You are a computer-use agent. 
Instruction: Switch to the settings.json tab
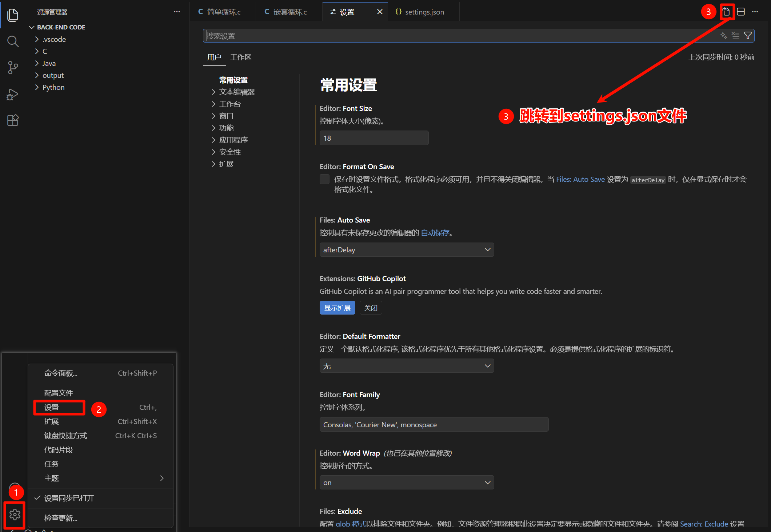[x=423, y=12]
